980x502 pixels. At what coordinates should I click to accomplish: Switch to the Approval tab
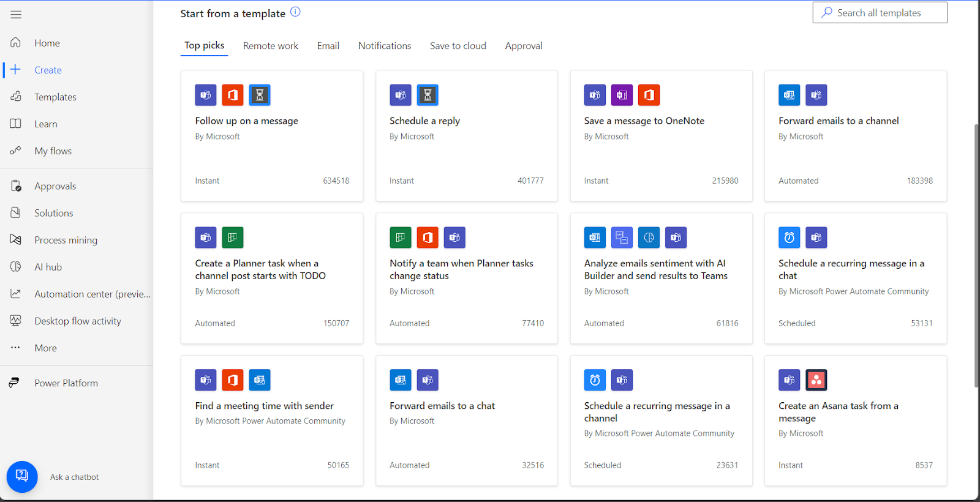(x=524, y=46)
